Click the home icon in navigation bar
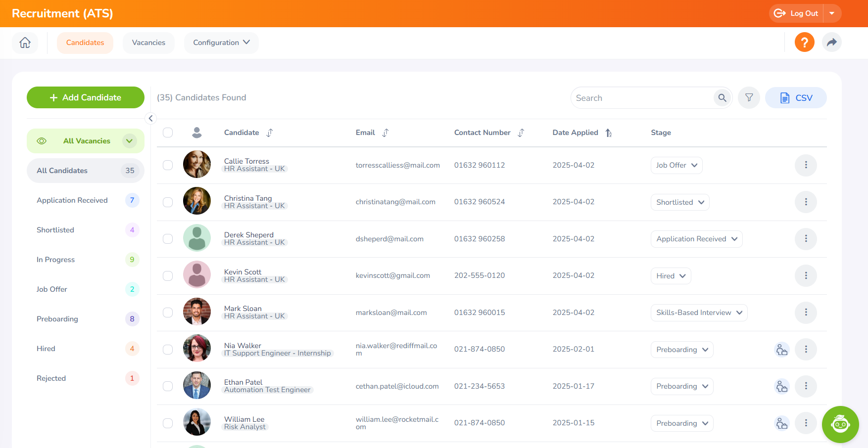 pos(25,43)
